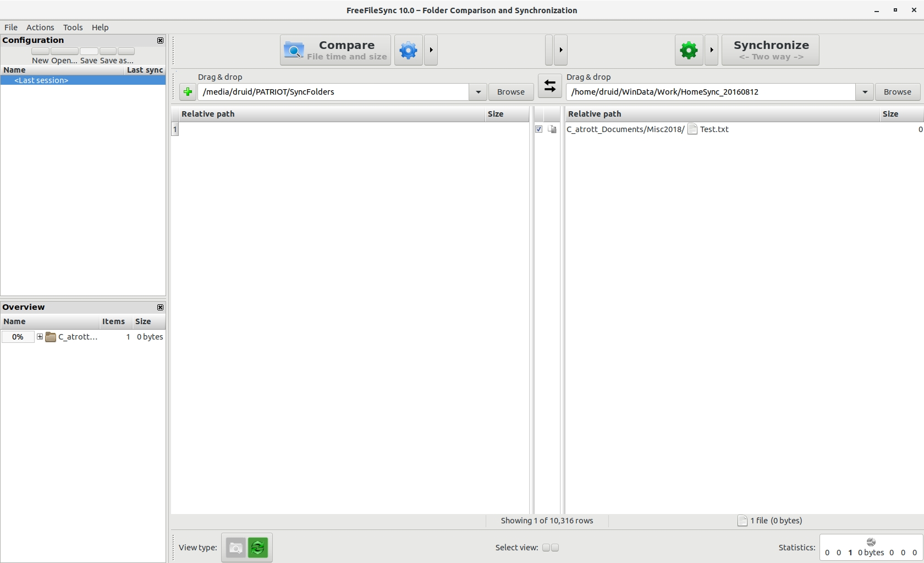Viewport: 924px width, 563px height.
Task: Open arrow menu next to sync settings
Action: (x=711, y=51)
